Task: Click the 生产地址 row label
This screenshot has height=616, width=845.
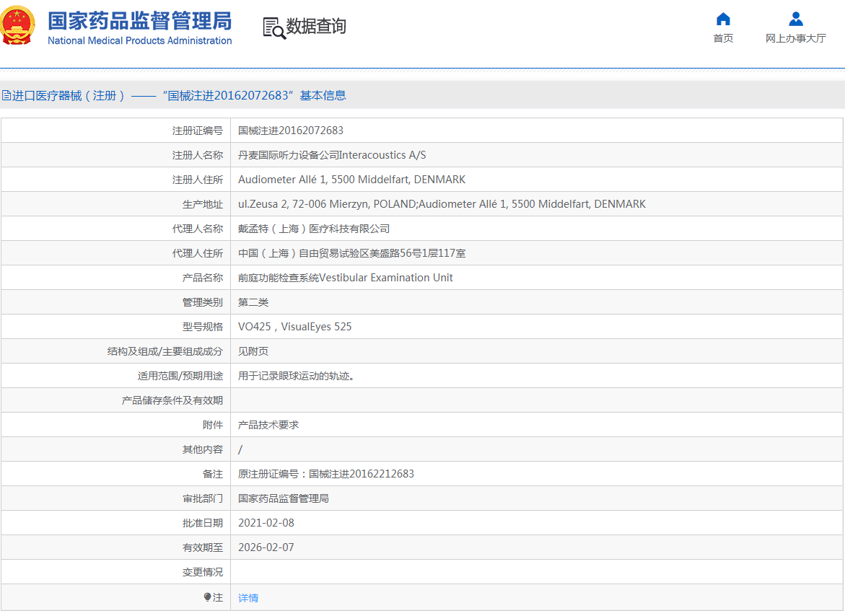Action: (203, 204)
